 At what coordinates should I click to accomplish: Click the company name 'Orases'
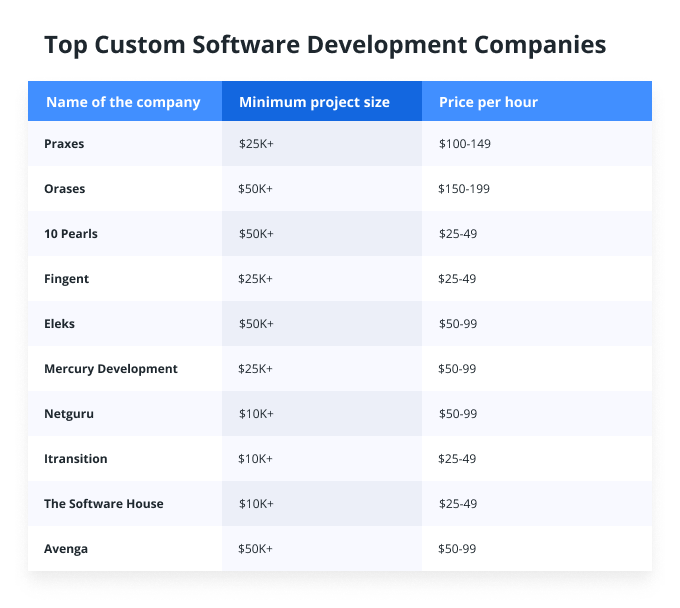(x=65, y=189)
